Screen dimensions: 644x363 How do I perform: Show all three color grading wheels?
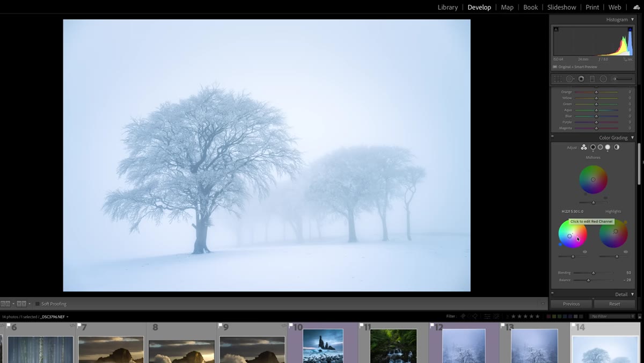coord(584,147)
